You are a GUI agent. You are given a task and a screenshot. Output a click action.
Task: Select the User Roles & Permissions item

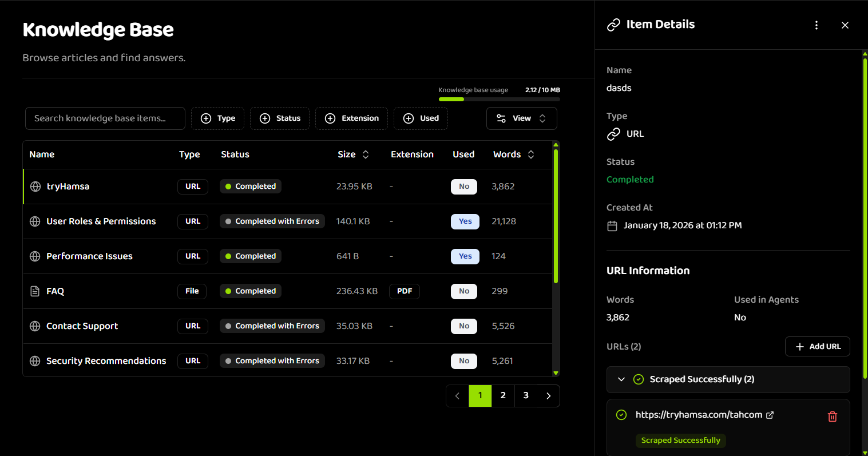[x=101, y=221]
